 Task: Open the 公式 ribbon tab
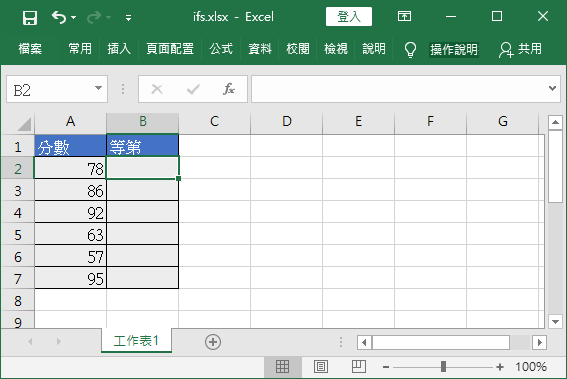[221, 48]
